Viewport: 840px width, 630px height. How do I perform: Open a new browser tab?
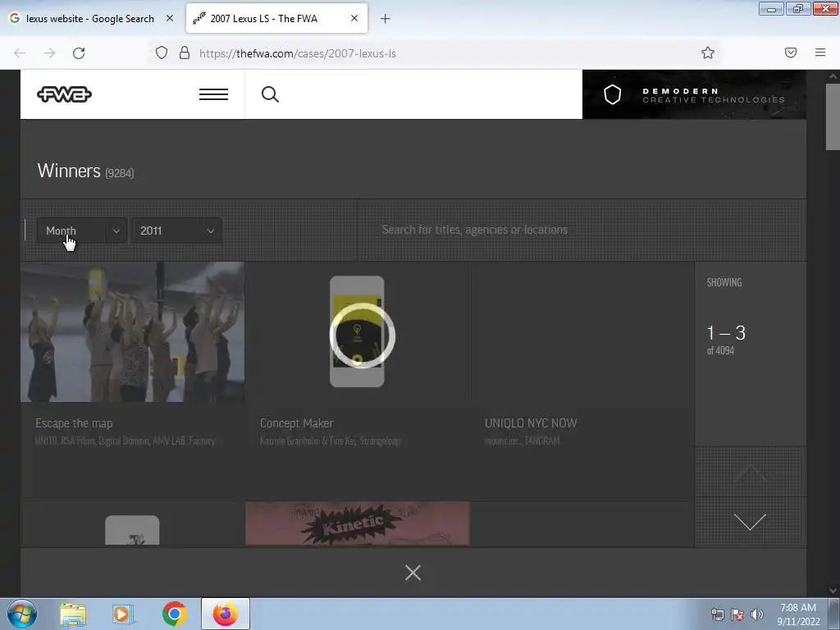(x=386, y=19)
